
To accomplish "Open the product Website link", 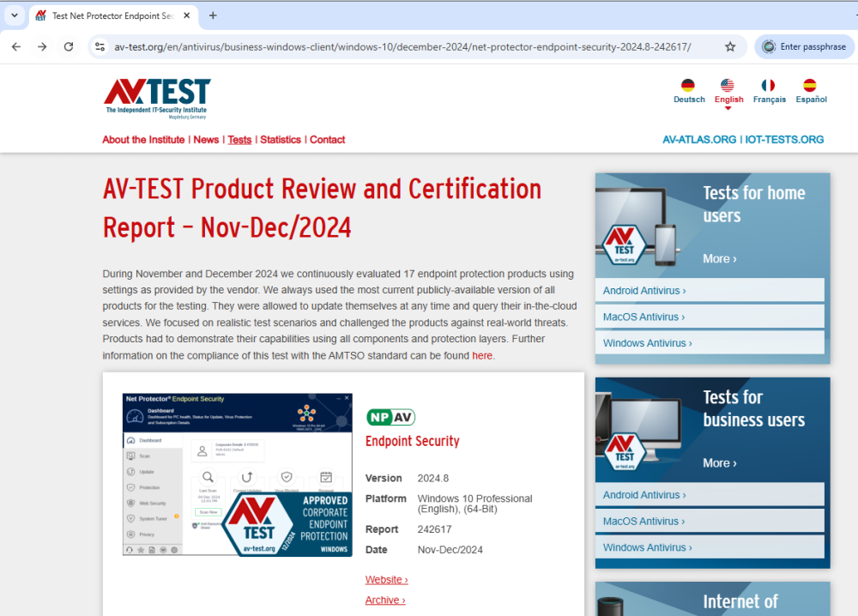I will click(x=386, y=579).
